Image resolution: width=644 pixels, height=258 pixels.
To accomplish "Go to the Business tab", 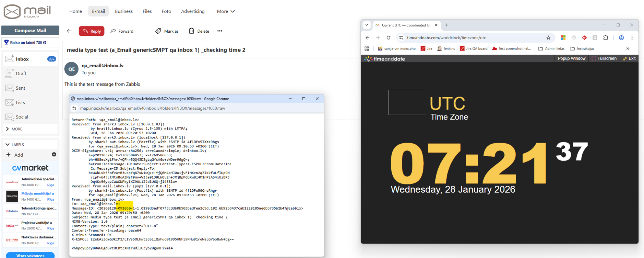I will pos(123,11).
